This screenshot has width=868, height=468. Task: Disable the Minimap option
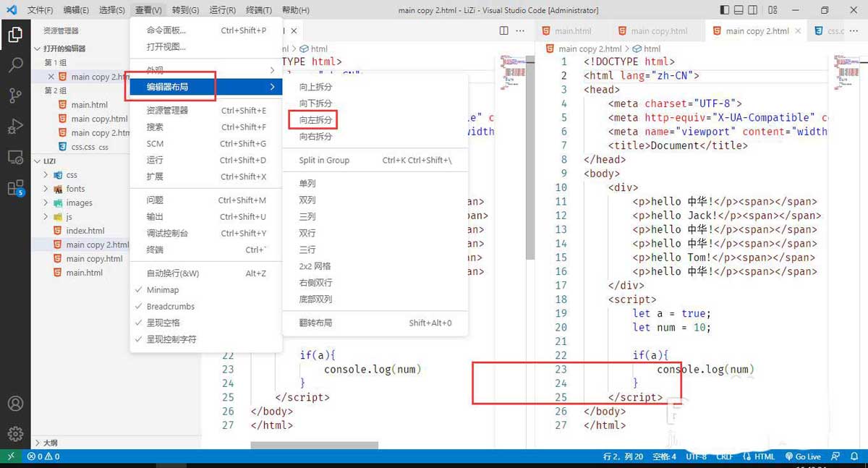(163, 289)
